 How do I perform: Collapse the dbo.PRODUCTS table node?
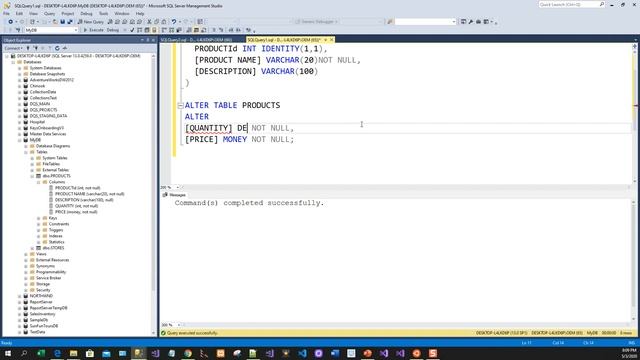click(x=32, y=176)
